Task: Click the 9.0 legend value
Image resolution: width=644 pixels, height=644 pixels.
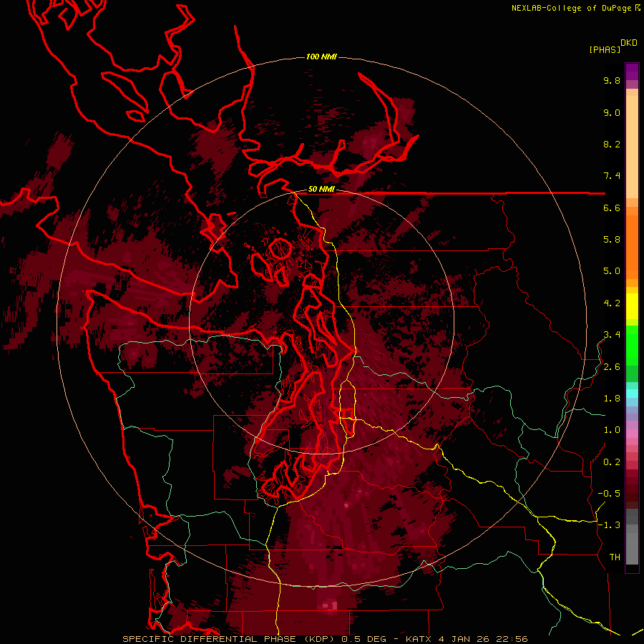Action: 612,112
